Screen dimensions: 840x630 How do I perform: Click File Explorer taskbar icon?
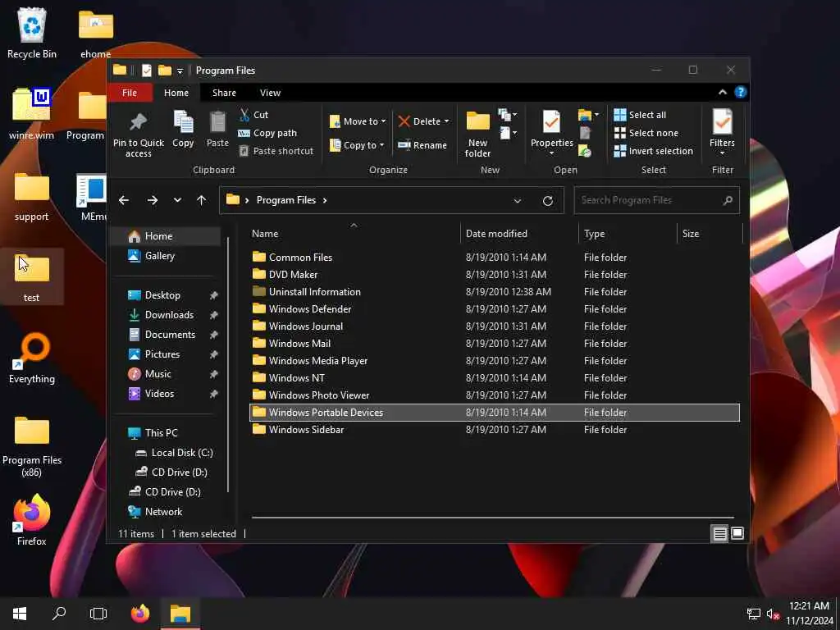click(x=180, y=614)
